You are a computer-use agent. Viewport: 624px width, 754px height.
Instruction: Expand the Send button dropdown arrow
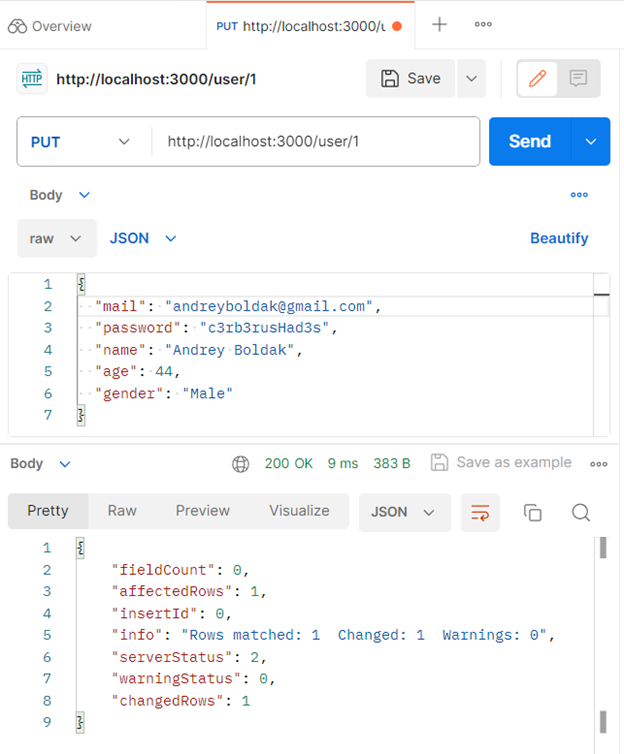pos(590,142)
